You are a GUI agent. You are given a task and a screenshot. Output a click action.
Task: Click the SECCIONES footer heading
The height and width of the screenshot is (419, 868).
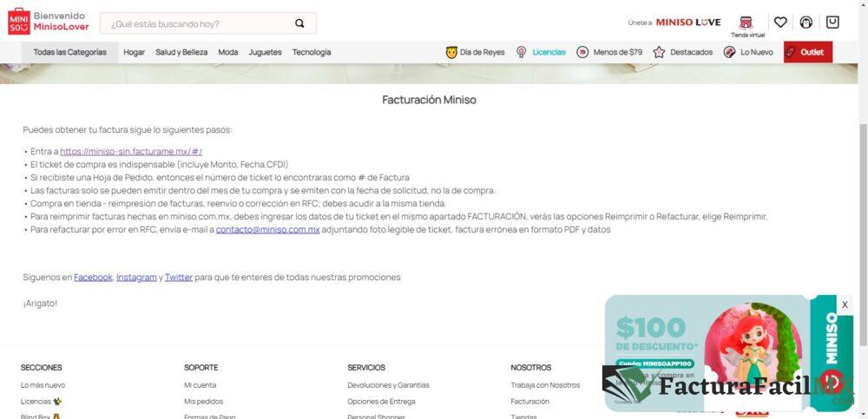(41, 368)
